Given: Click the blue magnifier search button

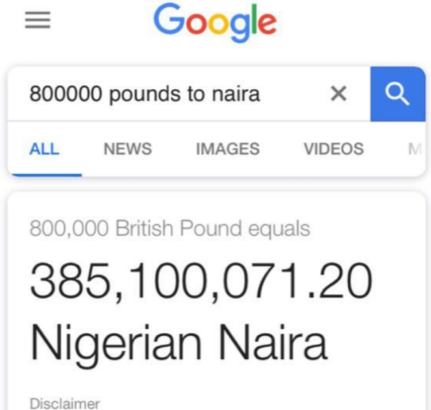Looking at the screenshot, I should point(398,94).
